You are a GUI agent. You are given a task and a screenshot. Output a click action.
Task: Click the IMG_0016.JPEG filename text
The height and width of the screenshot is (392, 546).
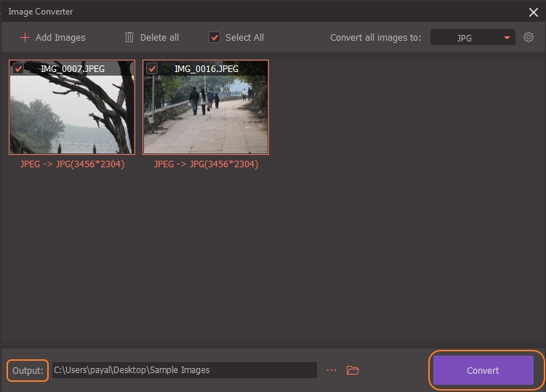pos(206,68)
